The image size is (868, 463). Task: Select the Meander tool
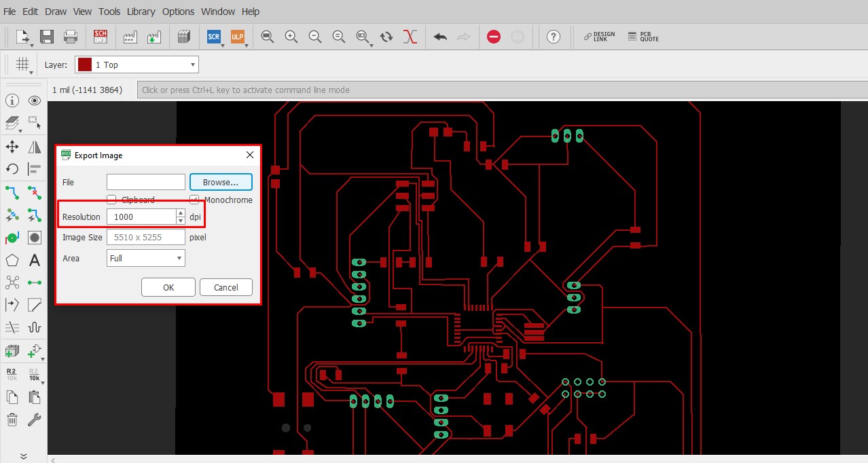coord(35,328)
